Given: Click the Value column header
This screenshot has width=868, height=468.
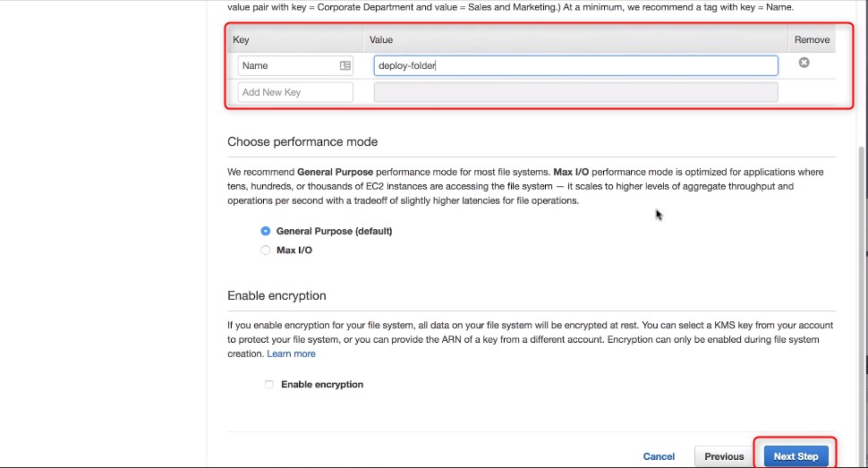Looking at the screenshot, I should 381,40.
